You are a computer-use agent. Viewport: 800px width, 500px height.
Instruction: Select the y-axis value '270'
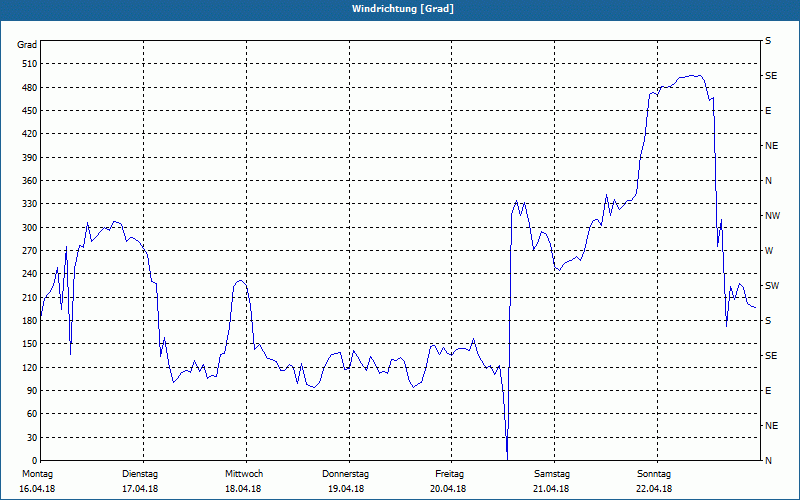(x=30, y=251)
